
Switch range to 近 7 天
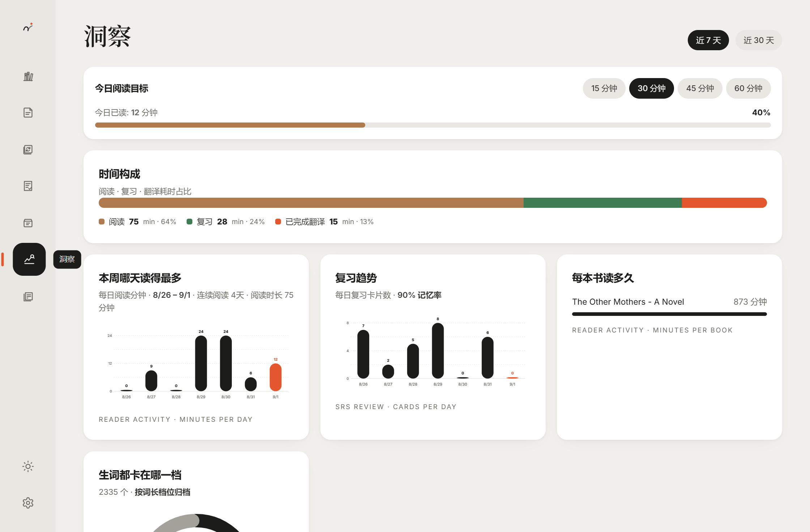(x=708, y=40)
